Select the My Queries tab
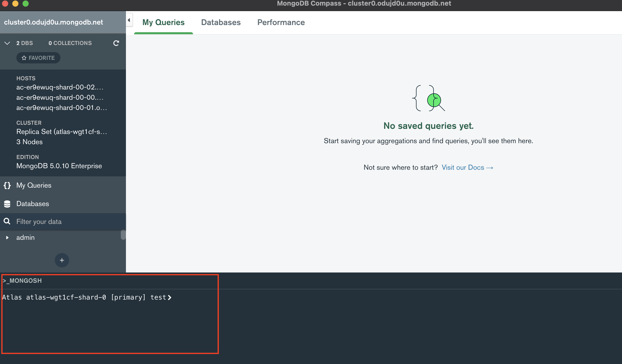This screenshot has height=364, width=622. click(x=163, y=22)
